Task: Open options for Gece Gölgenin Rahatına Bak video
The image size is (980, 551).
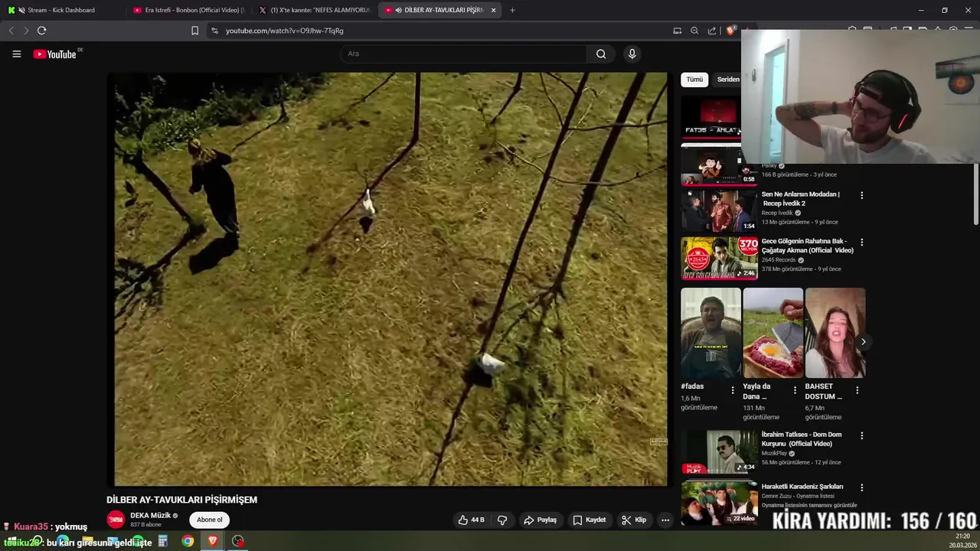Action: (x=861, y=242)
